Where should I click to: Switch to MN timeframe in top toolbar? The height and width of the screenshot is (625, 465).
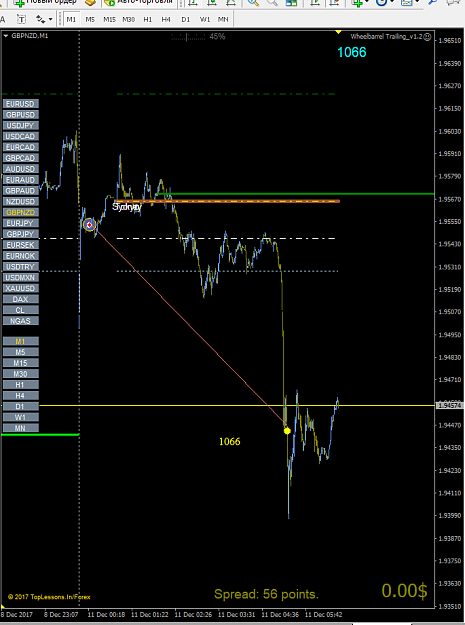click(223, 19)
